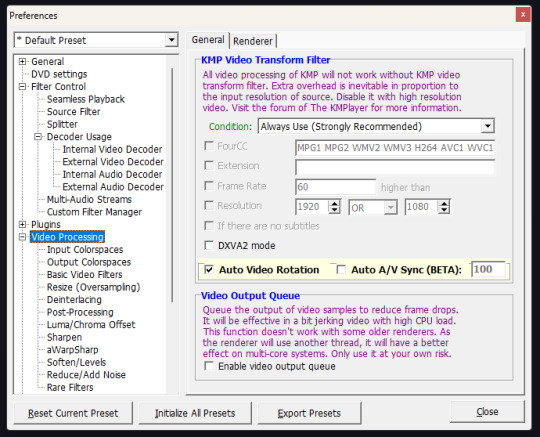The width and height of the screenshot is (540, 437).
Task: Select Source Filter tree item
Action: coord(74,112)
